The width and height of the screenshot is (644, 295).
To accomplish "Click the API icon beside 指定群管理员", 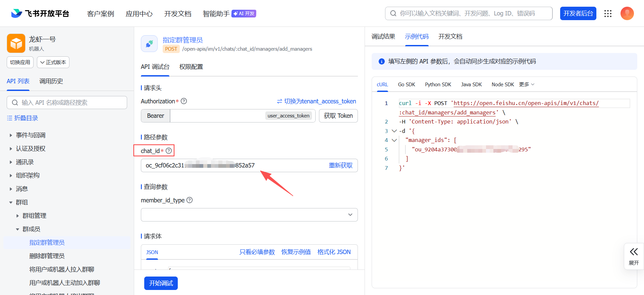I will (x=149, y=44).
